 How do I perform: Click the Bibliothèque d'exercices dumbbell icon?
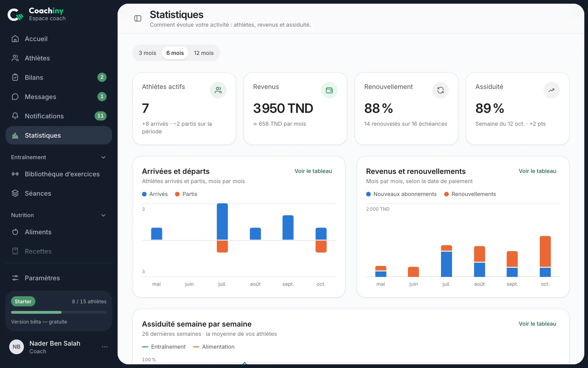coord(15,174)
